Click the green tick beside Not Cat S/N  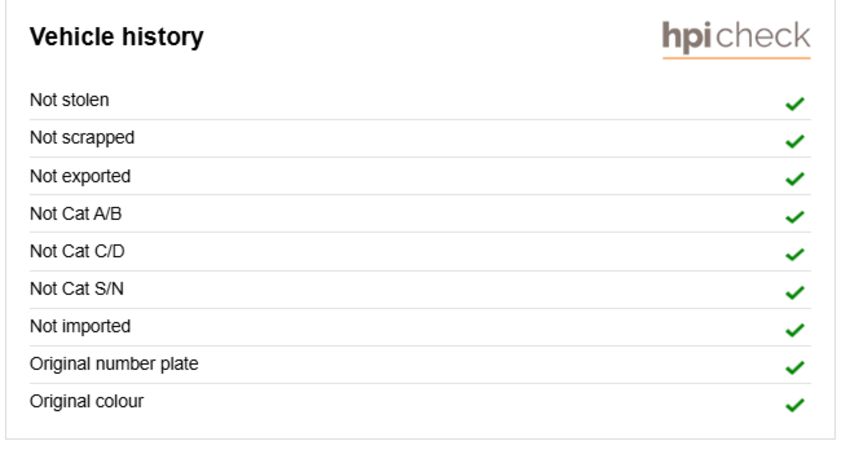[795, 292]
